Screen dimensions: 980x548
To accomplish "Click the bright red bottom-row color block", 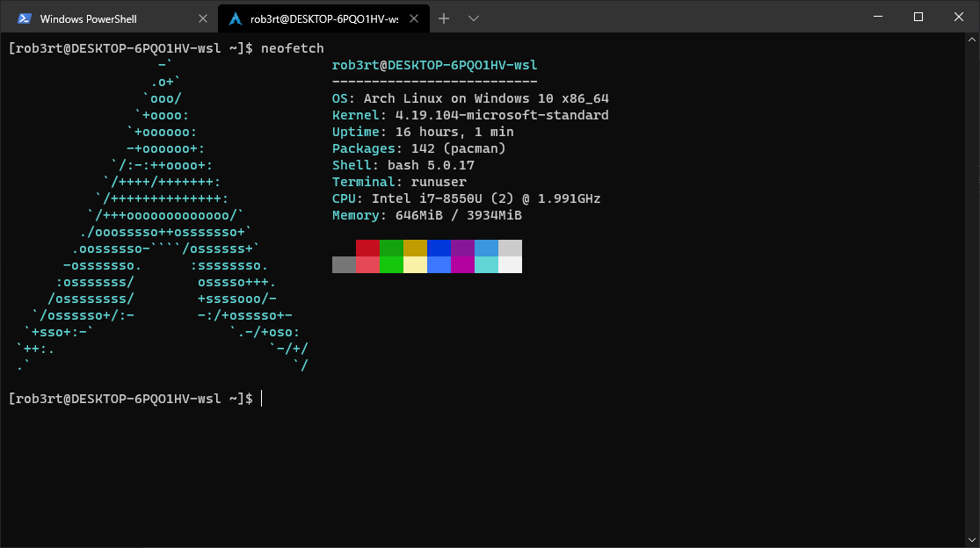I will pyautogui.click(x=367, y=264).
